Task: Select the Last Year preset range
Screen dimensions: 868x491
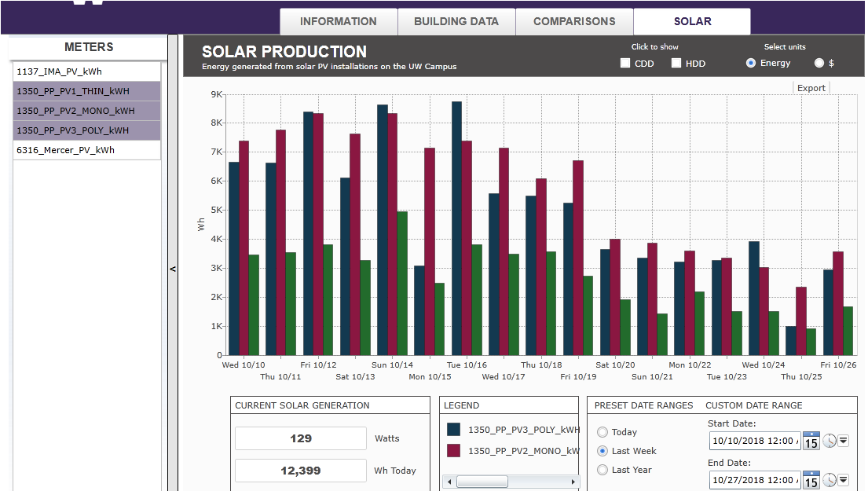Action: click(x=602, y=470)
